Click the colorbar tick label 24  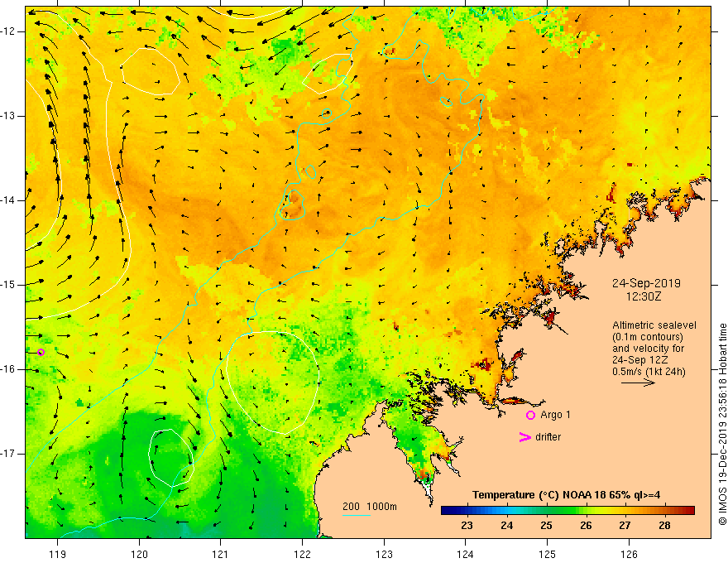tap(507, 526)
